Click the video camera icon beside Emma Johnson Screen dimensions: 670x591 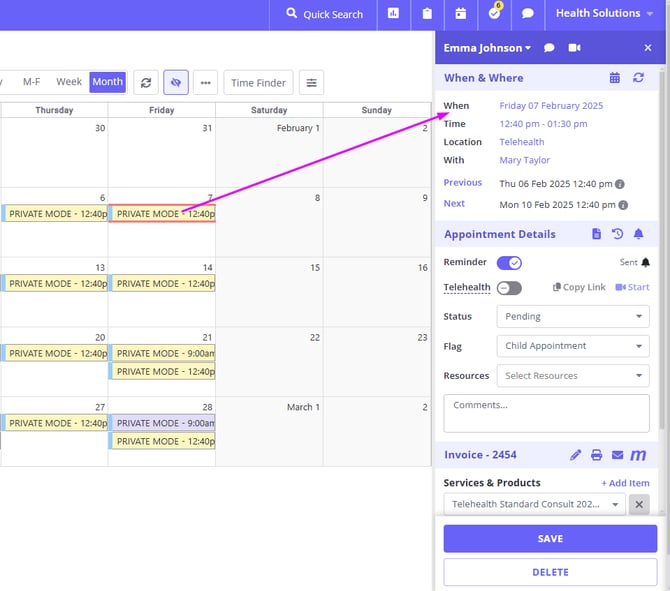[574, 48]
